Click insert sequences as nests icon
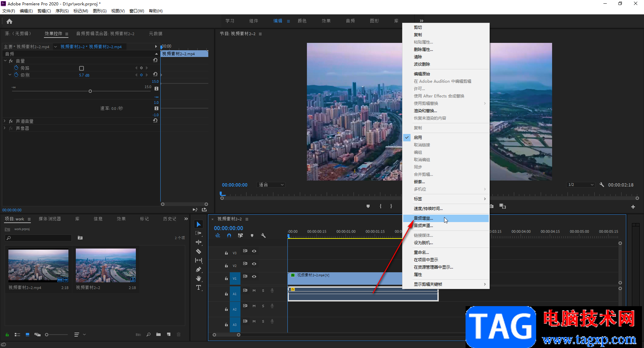Viewport: 644px width, 348px height. [218, 235]
